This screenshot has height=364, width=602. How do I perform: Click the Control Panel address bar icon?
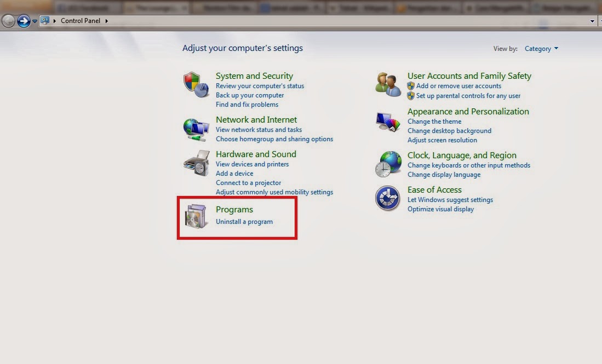(45, 21)
